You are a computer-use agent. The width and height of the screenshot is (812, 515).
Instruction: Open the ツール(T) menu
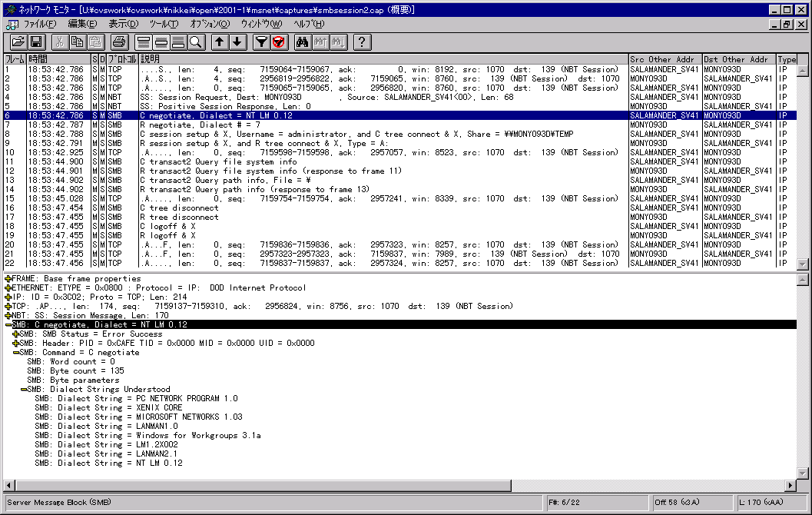pyautogui.click(x=164, y=24)
